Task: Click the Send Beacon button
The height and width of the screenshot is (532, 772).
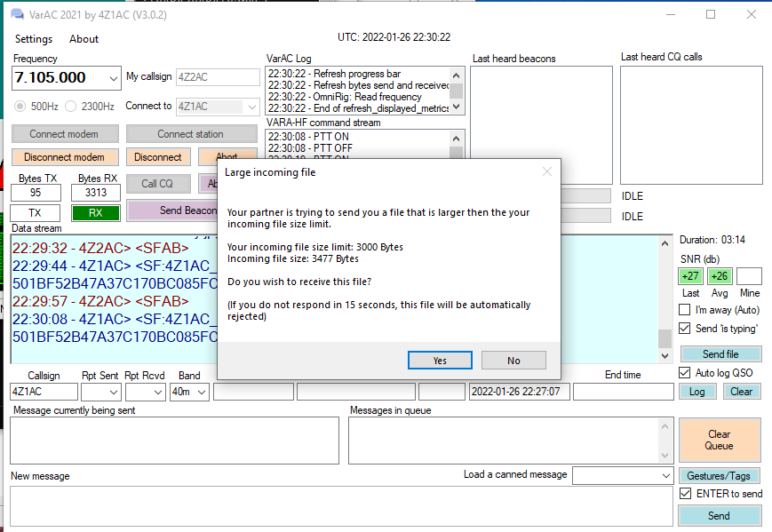Action: (x=172, y=210)
